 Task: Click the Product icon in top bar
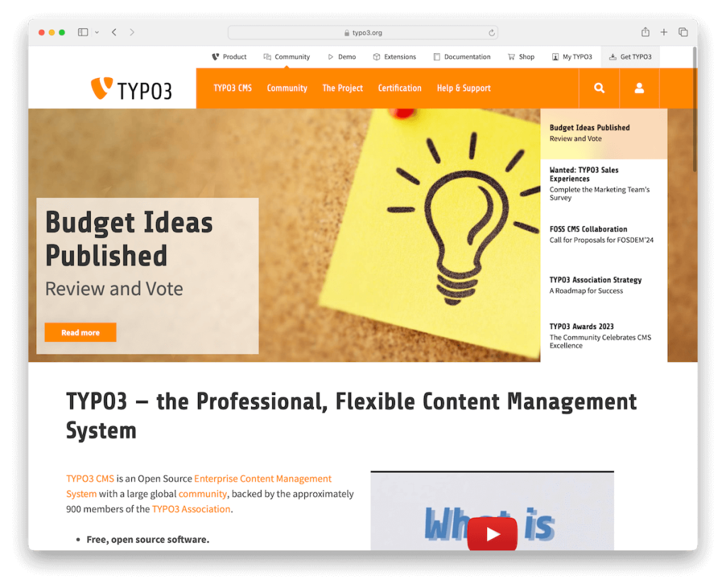tap(216, 57)
